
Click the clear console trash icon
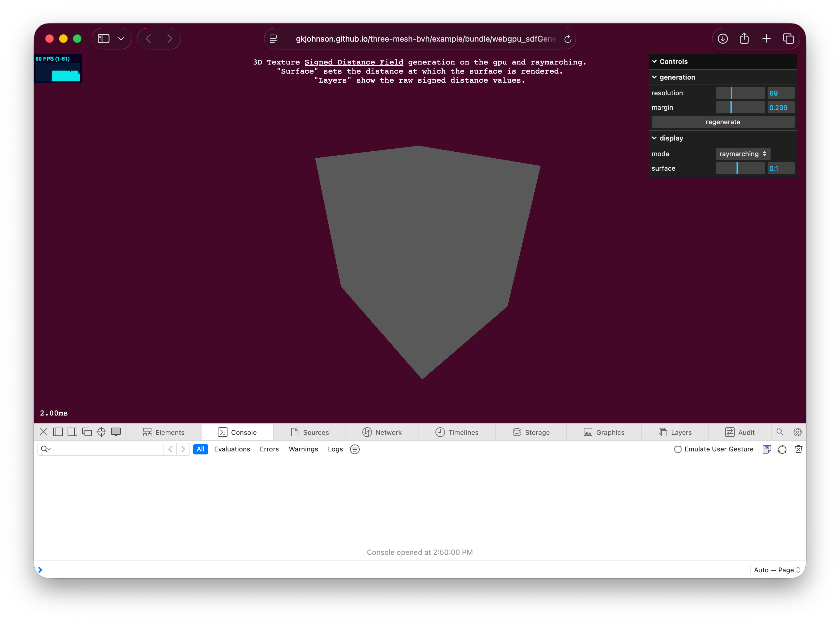point(798,449)
